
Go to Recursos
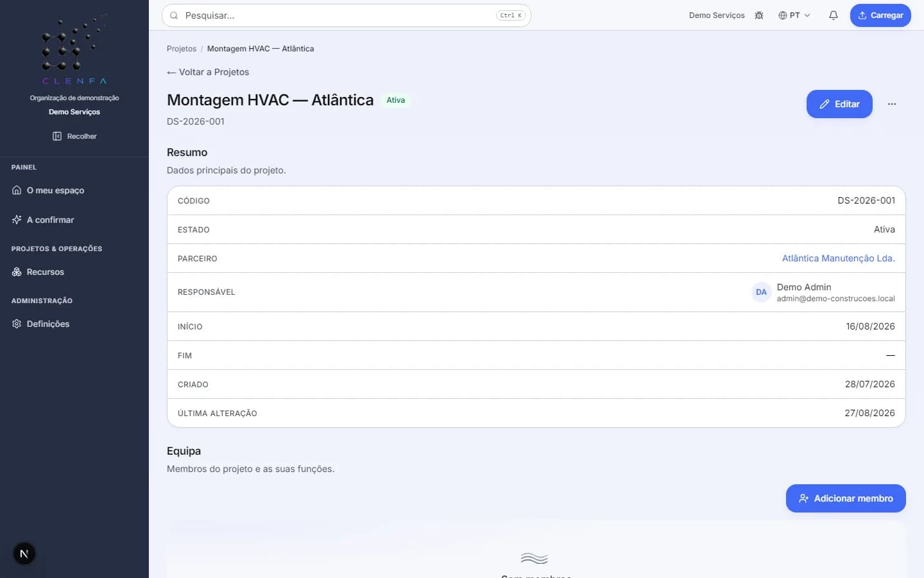pyautogui.click(x=74, y=272)
